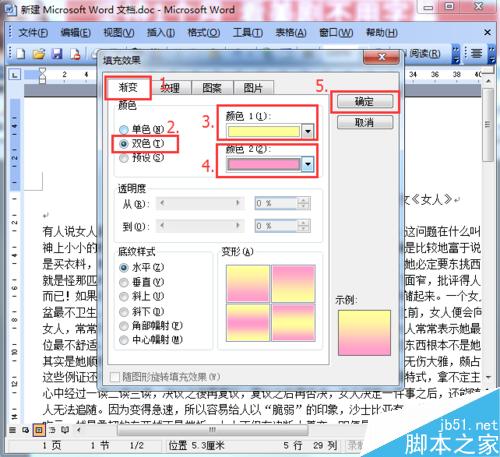500x457 pixels.
Task: Choose 斜下 shading style
Action: [x=124, y=312]
